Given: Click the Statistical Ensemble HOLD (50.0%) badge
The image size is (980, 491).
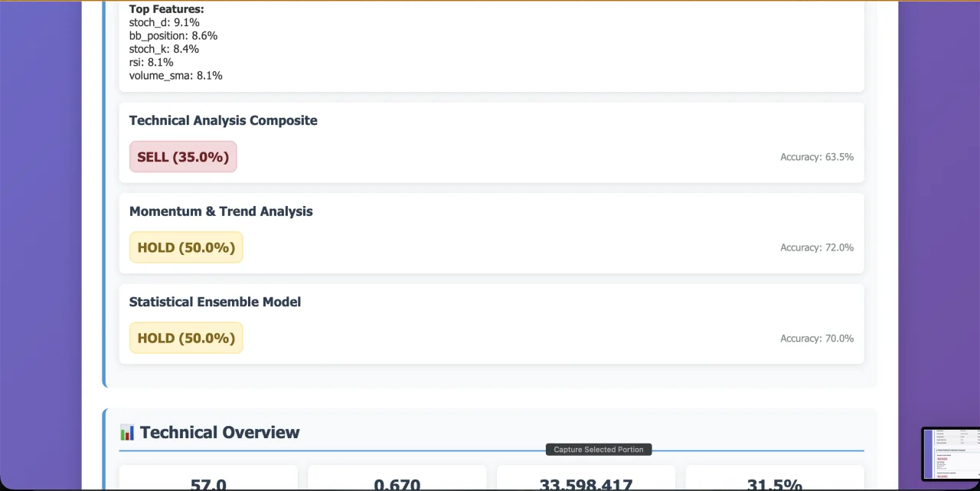Looking at the screenshot, I should [x=186, y=338].
